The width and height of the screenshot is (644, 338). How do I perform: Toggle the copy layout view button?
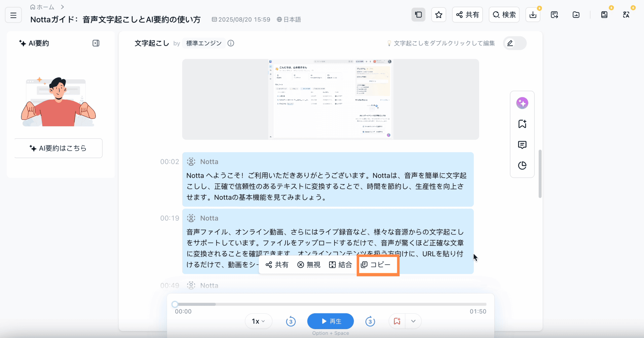[418, 15]
